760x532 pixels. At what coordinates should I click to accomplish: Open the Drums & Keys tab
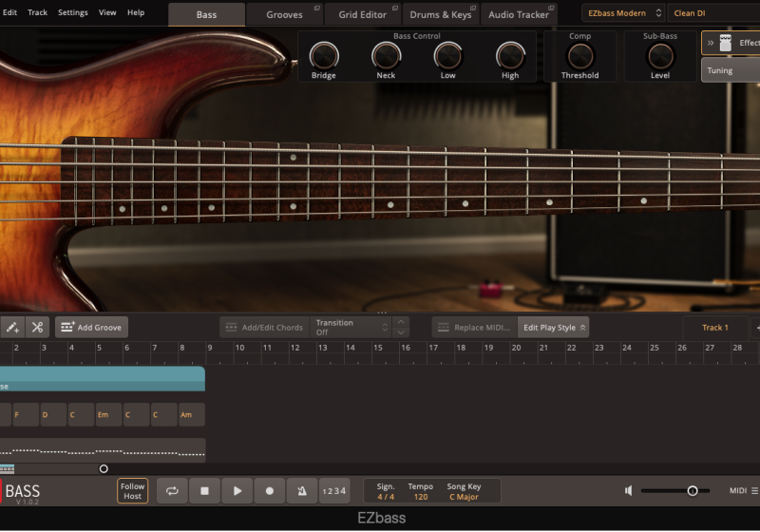pos(440,14)
